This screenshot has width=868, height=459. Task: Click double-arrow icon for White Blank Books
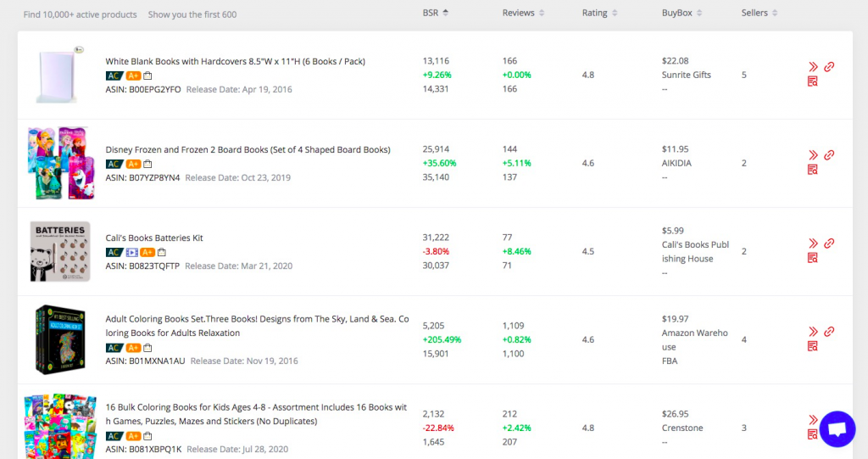(x=813, y=67)
